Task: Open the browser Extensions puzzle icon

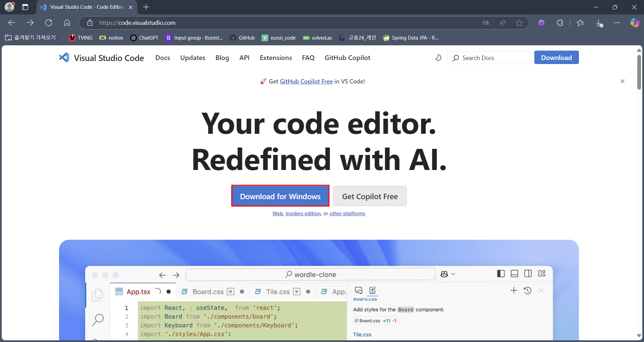Action: click(x=560, y=23)
